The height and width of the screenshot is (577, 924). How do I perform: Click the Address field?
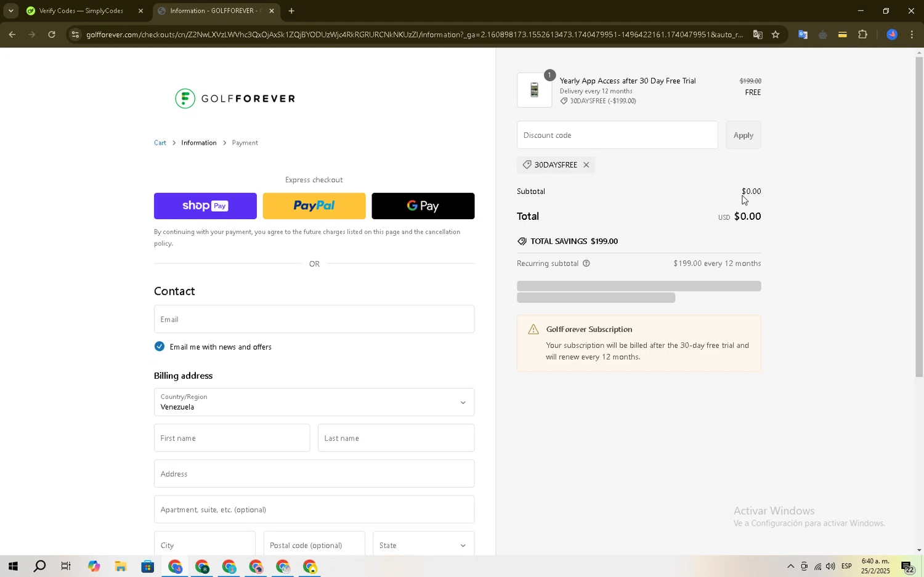314,474
